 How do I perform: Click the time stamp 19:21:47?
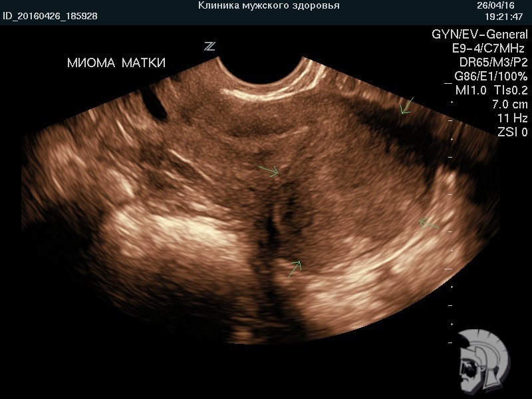(503, 16)
